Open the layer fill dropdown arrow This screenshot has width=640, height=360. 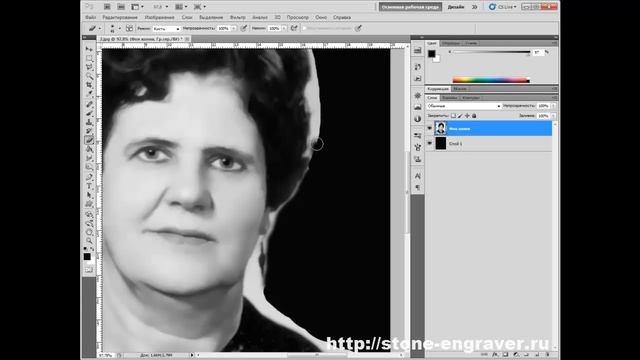pos(553,116)
